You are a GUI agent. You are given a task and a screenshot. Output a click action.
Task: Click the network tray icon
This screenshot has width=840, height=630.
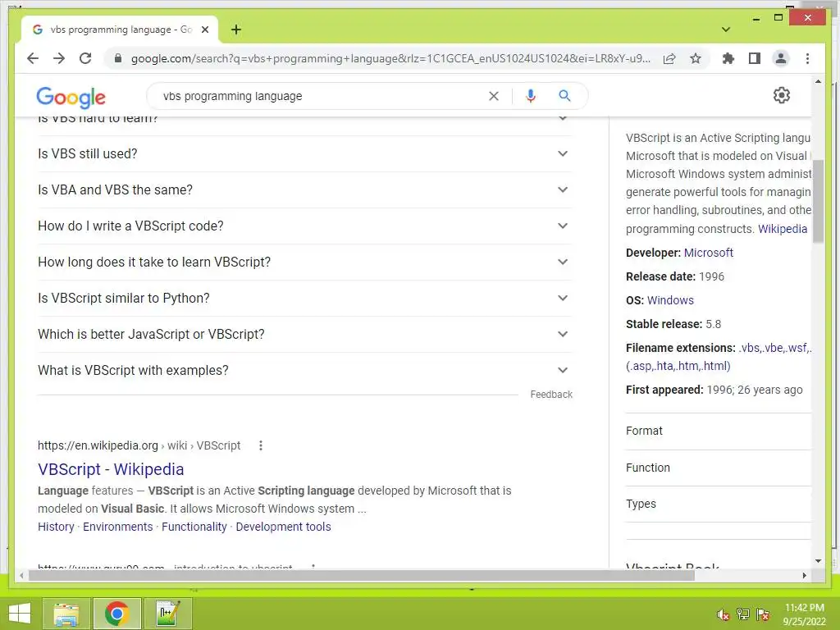[x=743, y=614]
